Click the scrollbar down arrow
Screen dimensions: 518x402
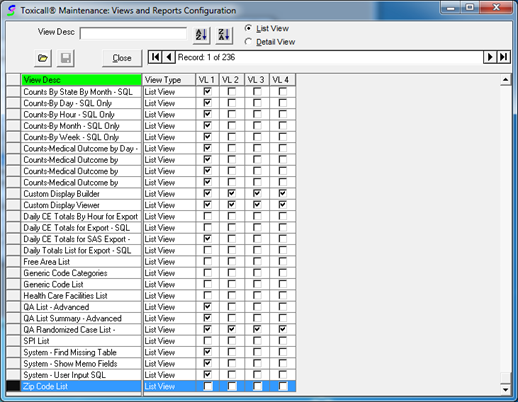pos(505,389)
